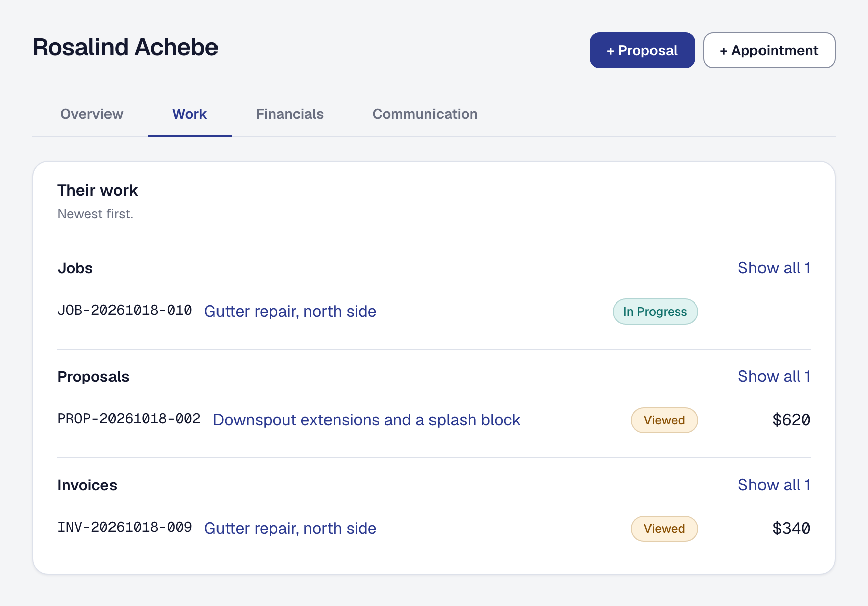Show all 1 in Proposals section
The height and width of the screenshot is (606, 868).
(x=774, y=377)
